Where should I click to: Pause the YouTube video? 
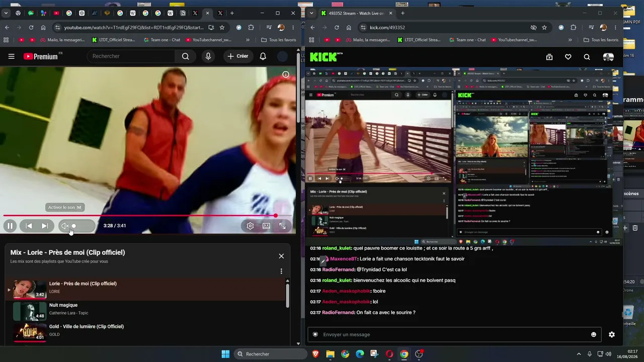(10, 226)
